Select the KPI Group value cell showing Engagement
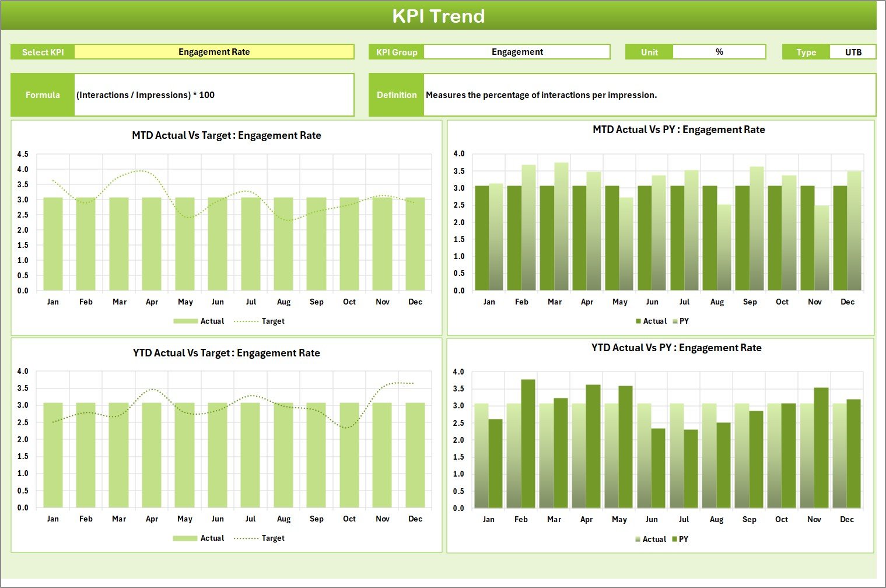 pos(517,52)
